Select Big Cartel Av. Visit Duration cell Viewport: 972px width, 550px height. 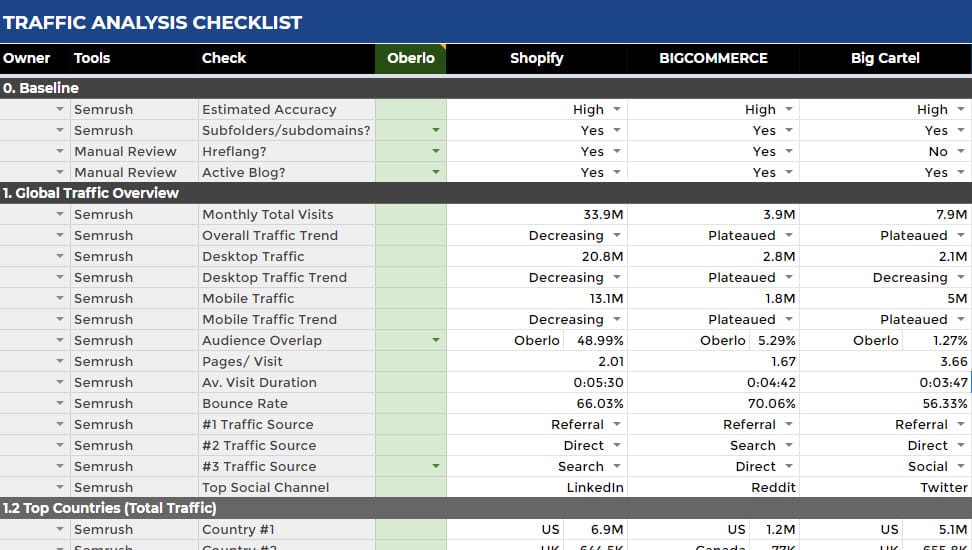(885, 382)
